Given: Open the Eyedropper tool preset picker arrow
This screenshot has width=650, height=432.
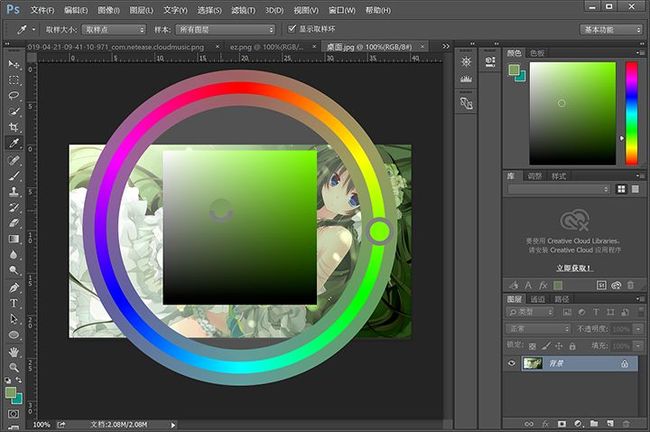Looking at the screenshot, I should [x=34, y=29].
